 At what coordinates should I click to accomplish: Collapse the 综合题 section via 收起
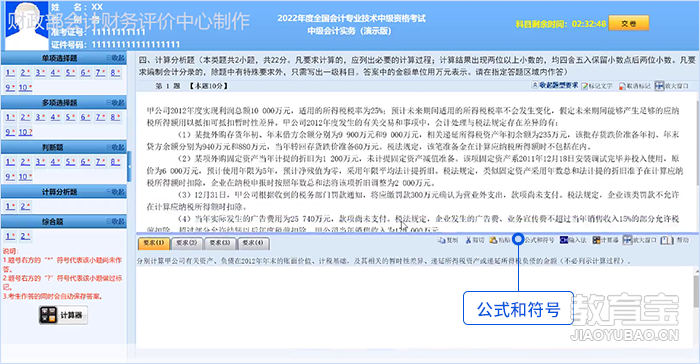tap(116, 222)
